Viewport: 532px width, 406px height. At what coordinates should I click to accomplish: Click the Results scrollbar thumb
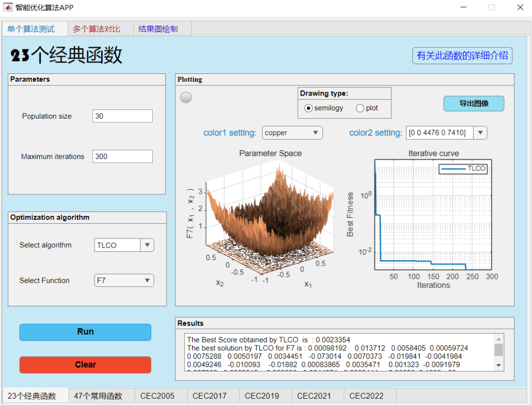(x=499, y=350)
